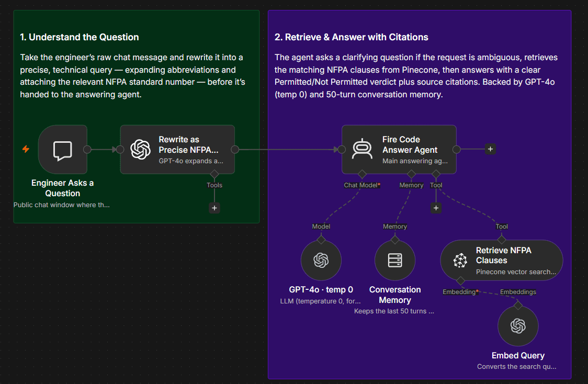Click the input handle of Fire Code Answer Agent
This screenshot has width=588, height=384.
[342, 149]
